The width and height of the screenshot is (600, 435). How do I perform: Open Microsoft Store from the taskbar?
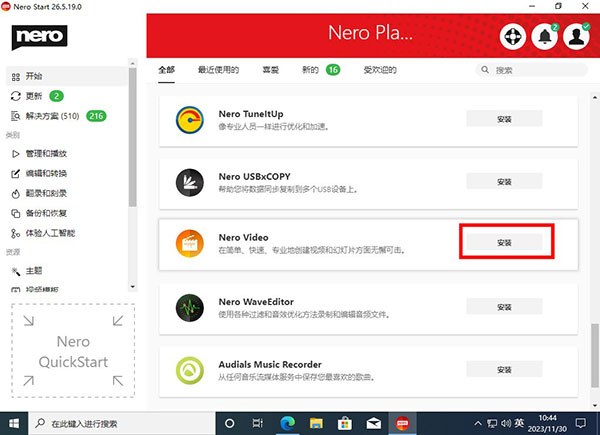[x=345, y=424]
